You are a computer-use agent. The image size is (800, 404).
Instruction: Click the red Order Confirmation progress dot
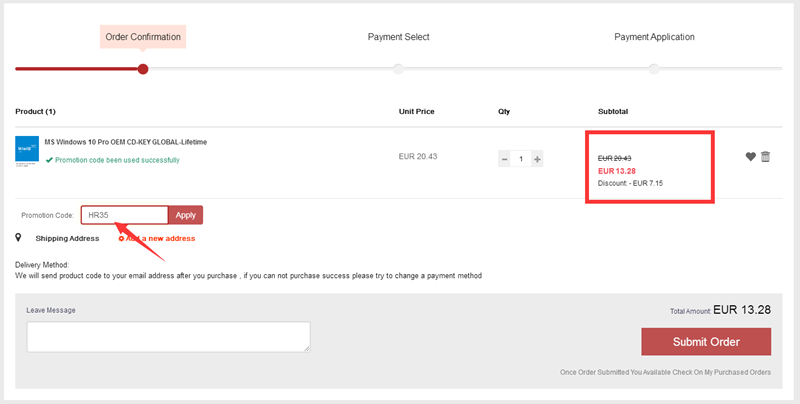(x=143, y=69)
